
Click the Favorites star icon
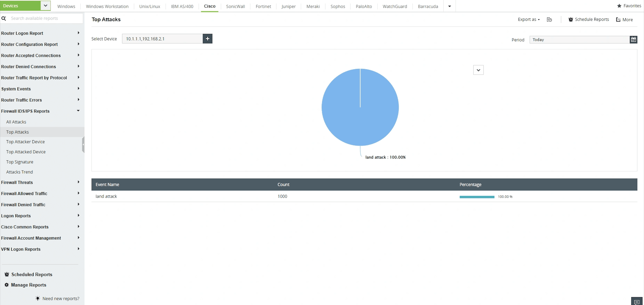coord(619,6)
